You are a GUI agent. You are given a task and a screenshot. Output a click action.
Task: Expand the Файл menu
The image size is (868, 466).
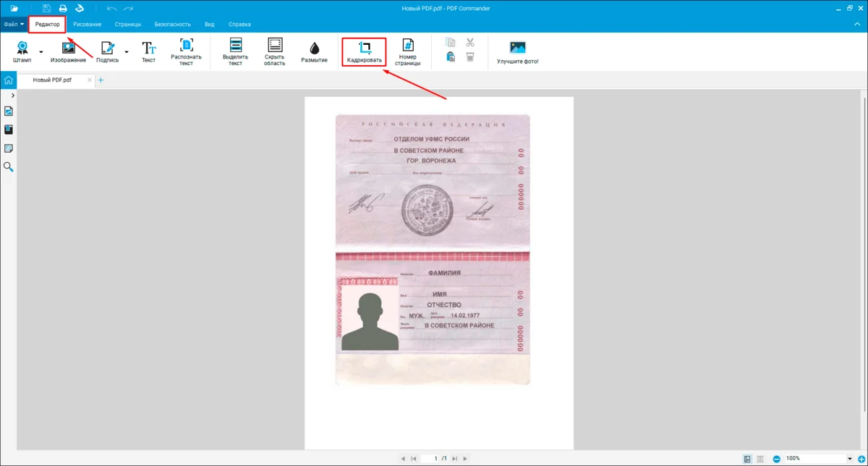click(14, 24)
